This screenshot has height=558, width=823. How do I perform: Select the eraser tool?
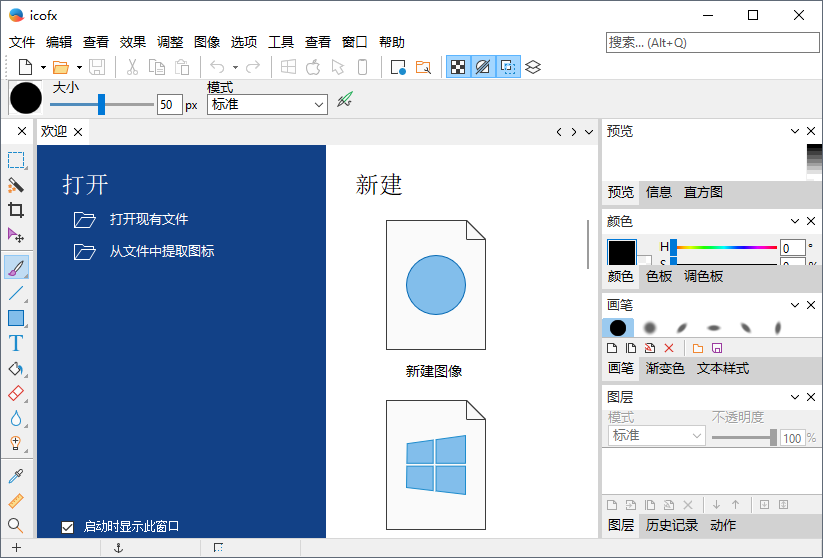point(16,394)
